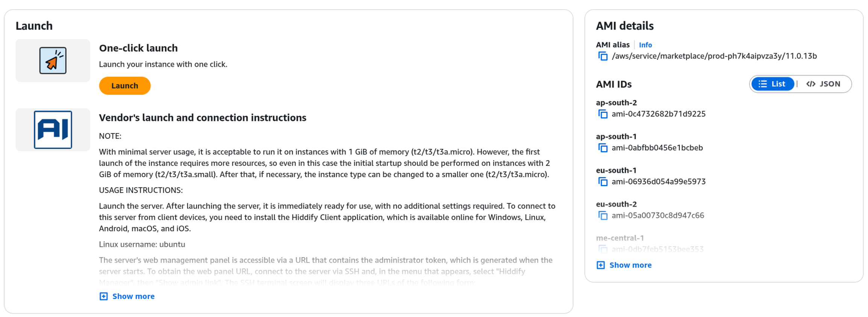Image resolution: width=868 pixels, height=317 pixels.
Task: Copy the eu-south-2 AMI ID
Action: click(x=603, y=215)
